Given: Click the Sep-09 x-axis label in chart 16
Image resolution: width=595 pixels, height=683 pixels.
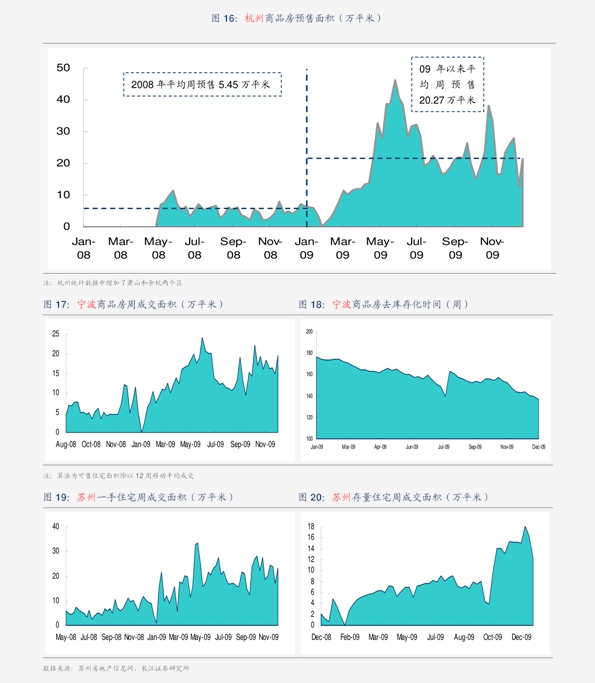Looking at the screenshot, I should click(x=455, y=248).
